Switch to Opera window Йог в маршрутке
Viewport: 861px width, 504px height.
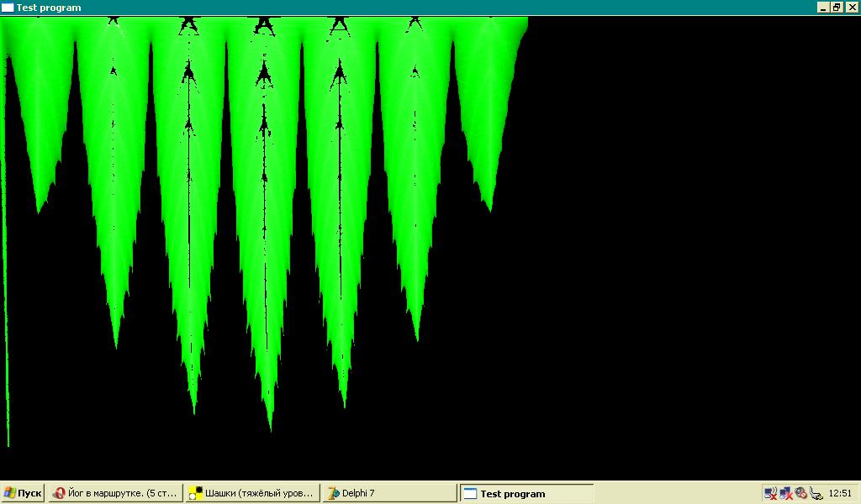coord(115,494)
